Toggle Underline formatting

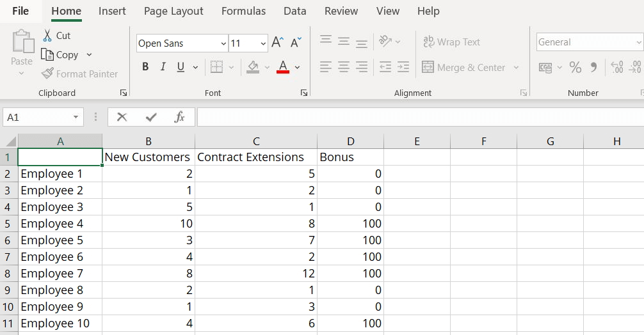click(181, 67)
